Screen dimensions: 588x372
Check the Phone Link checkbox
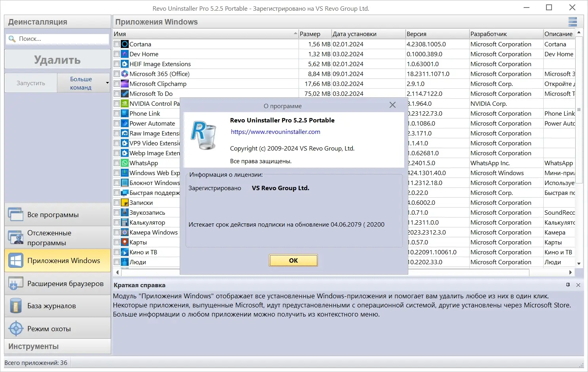point(117,113)
